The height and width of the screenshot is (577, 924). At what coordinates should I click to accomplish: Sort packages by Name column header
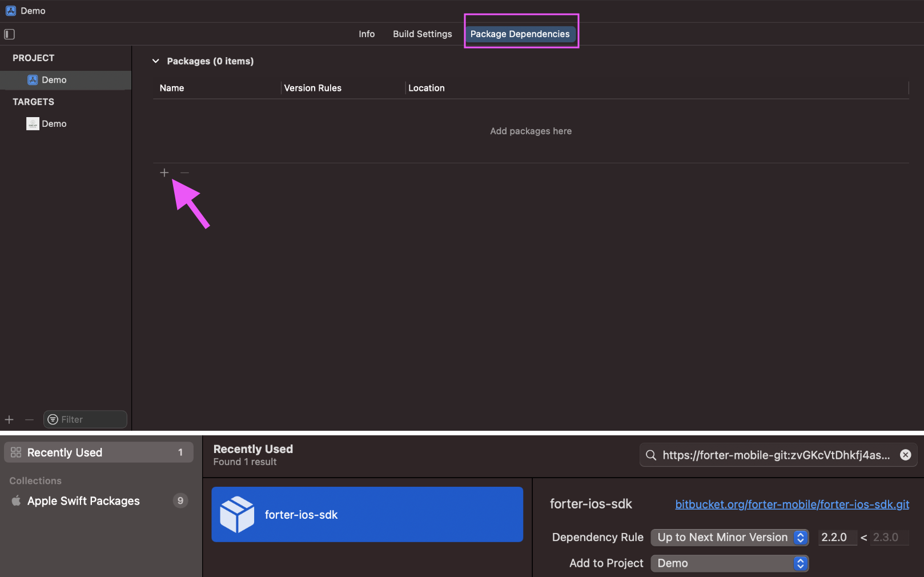tap(172, 88)
